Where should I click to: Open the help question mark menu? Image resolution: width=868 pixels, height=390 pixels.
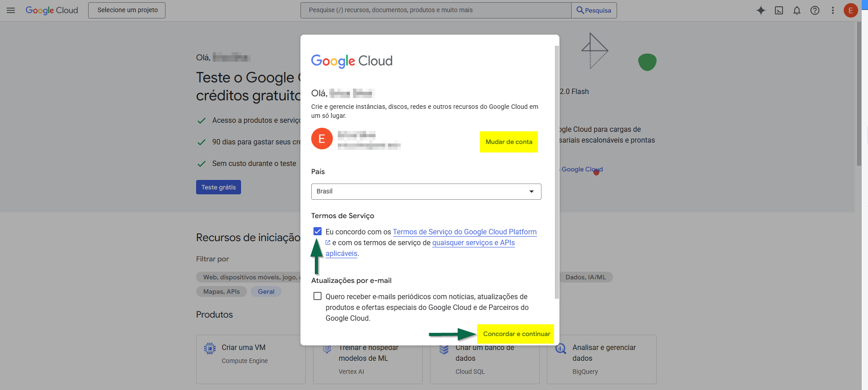point(815,10)
